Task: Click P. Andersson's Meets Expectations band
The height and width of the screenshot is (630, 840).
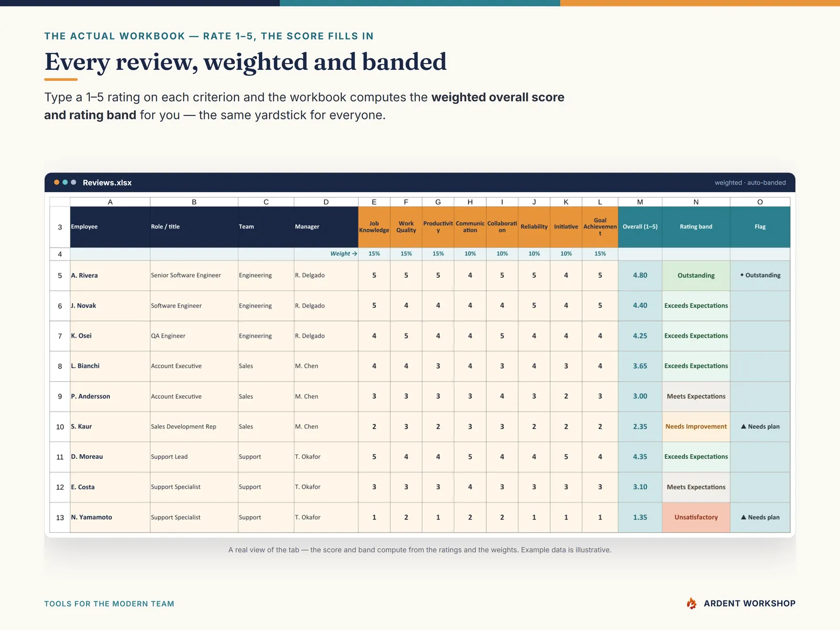Action: point(696,396)
